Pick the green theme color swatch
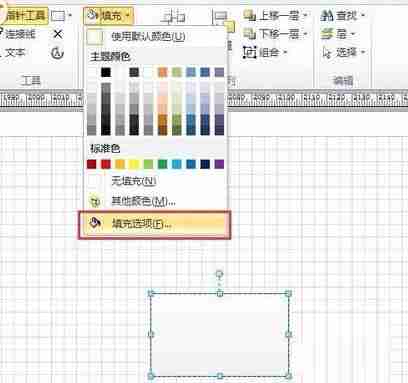Screen dimensions: 408x383 coord(177,72)
